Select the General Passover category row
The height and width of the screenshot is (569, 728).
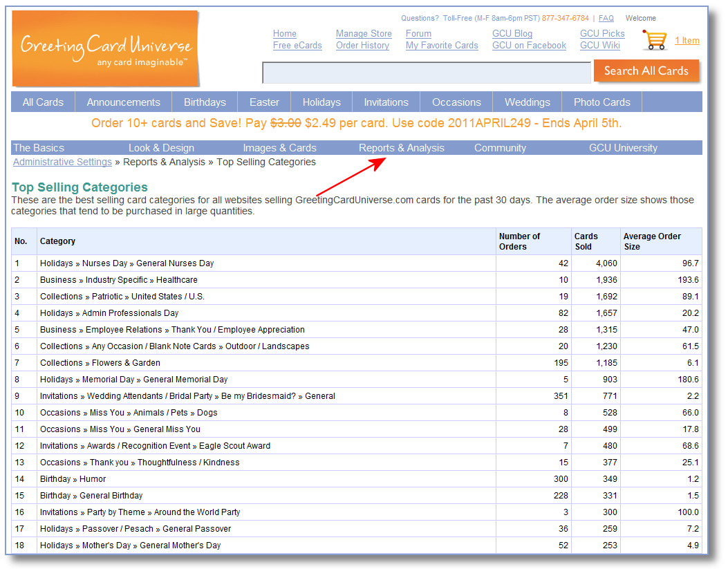[357, 529]
